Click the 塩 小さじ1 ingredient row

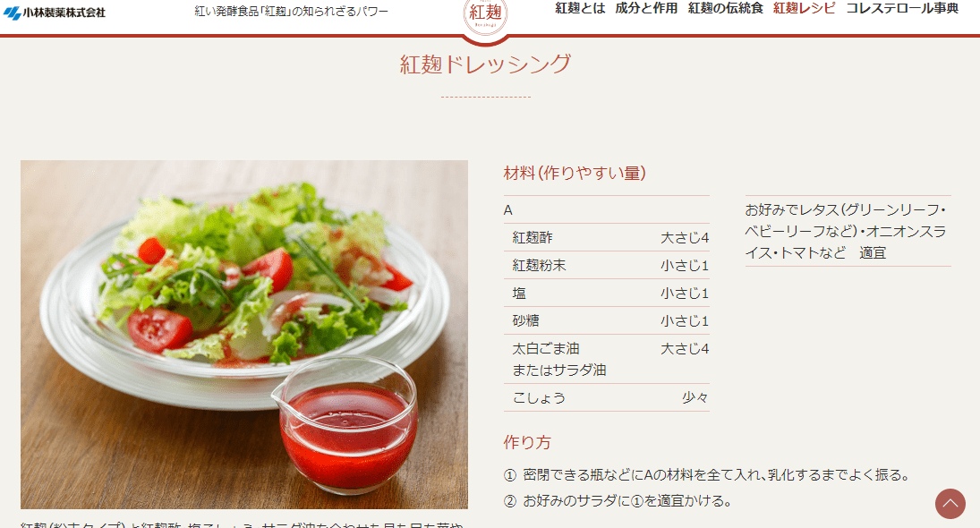pos(607,293)
